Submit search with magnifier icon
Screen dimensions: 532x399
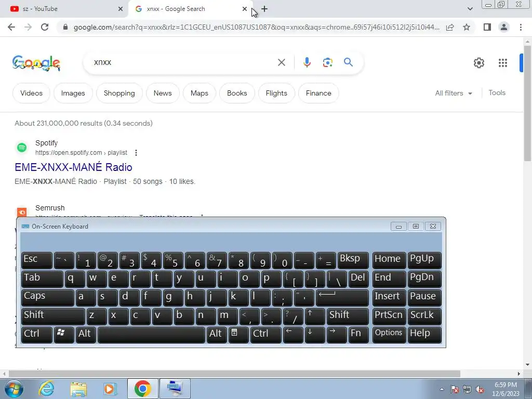coord(348,62)
